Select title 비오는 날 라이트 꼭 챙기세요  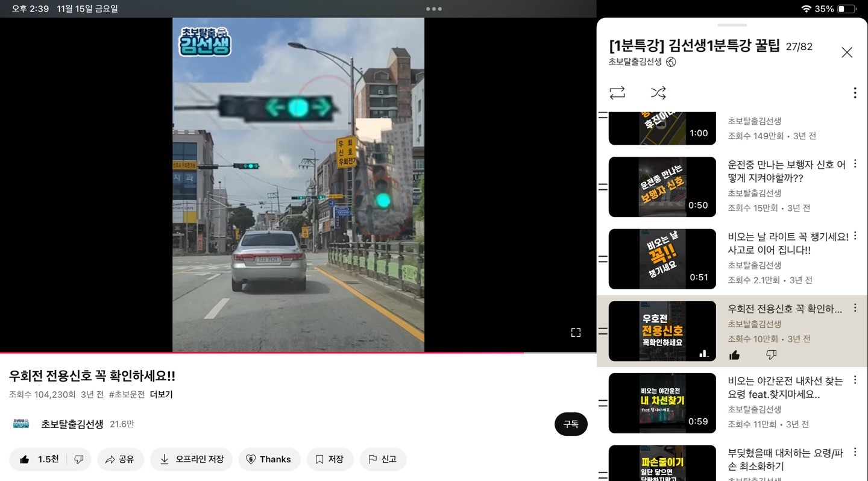788,244
